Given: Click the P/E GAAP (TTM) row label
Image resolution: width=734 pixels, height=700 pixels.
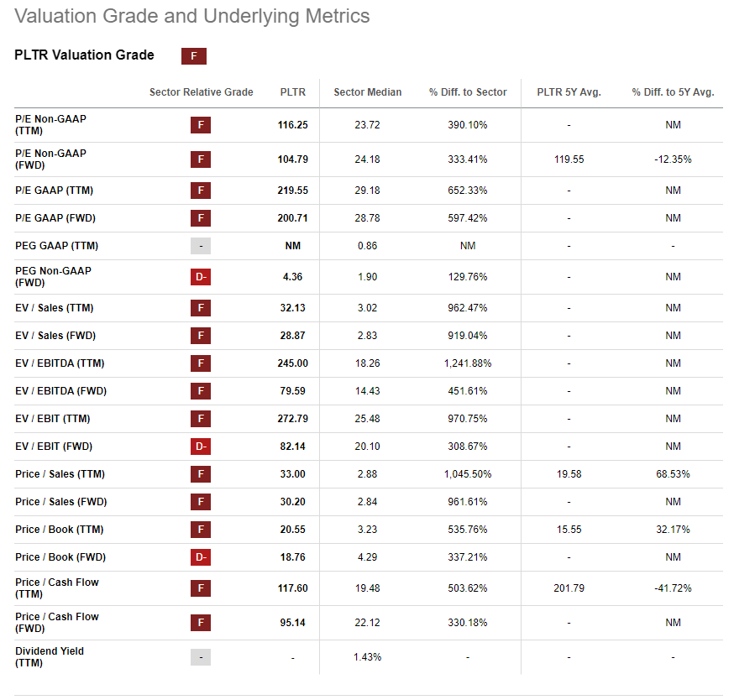Looking at the screenshot, I should click(54, 191).
